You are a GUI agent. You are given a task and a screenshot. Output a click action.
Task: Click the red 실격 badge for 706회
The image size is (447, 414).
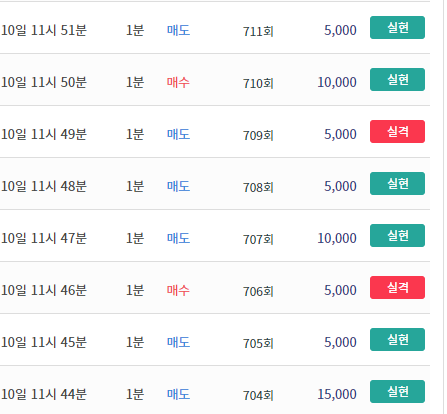pos(397,288)
